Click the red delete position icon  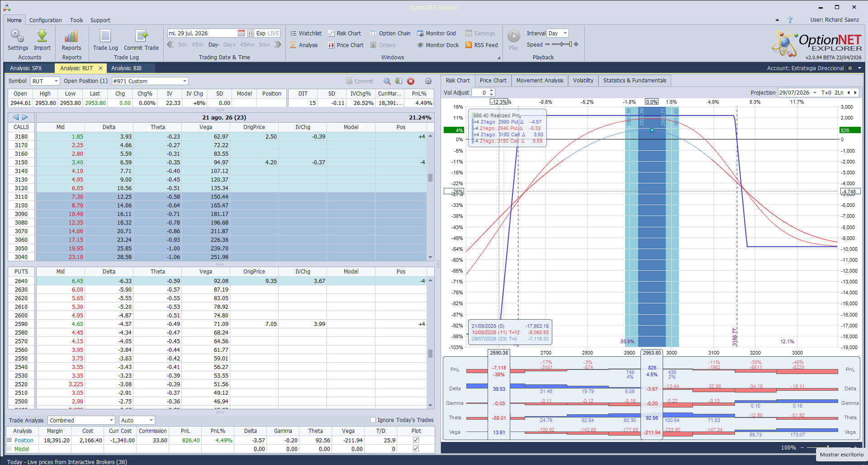[x=411, y=81]
